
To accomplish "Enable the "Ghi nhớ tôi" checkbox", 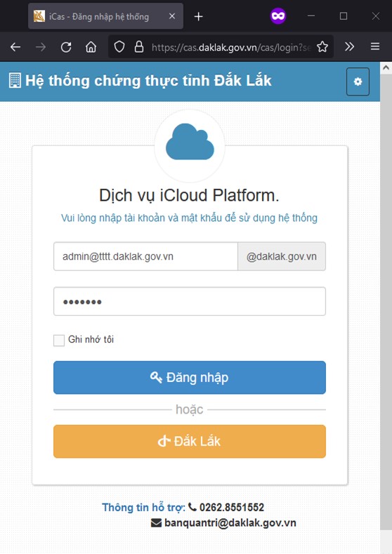I will [59, 341].
